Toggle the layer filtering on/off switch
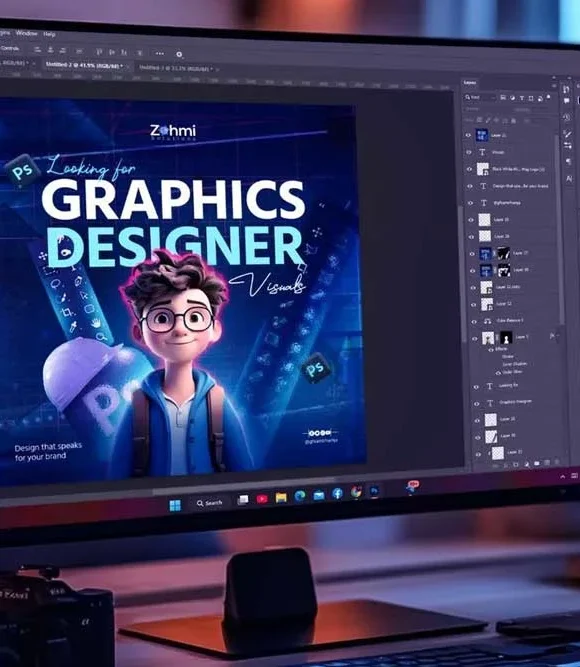Viewport: 580px width, 667px height. [x=549, y=97]
